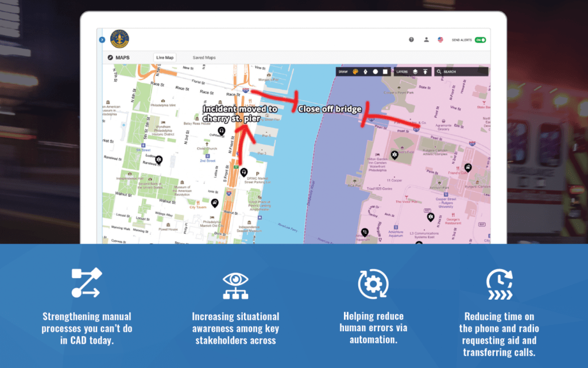The width and height of the screenshot is (588, 368).
Task: Click the "Close off bridge" map annotation
Action: [x=330, y=109]
